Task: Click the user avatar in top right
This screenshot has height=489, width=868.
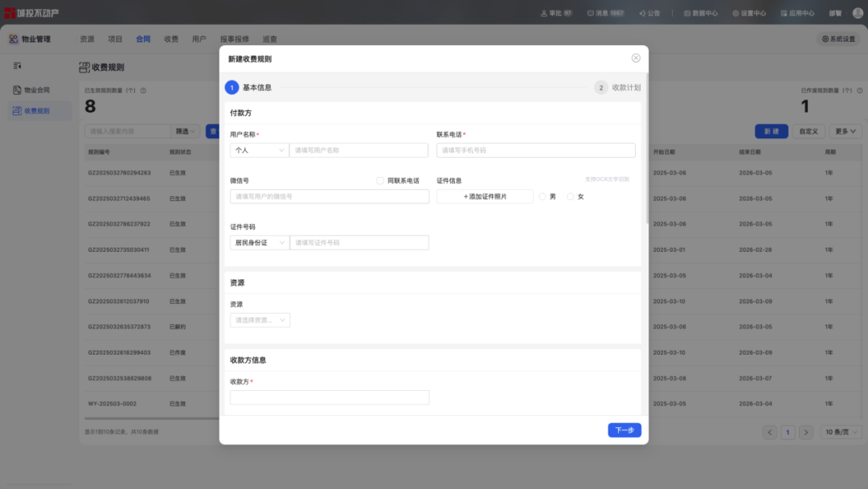Action: (857, 13)
